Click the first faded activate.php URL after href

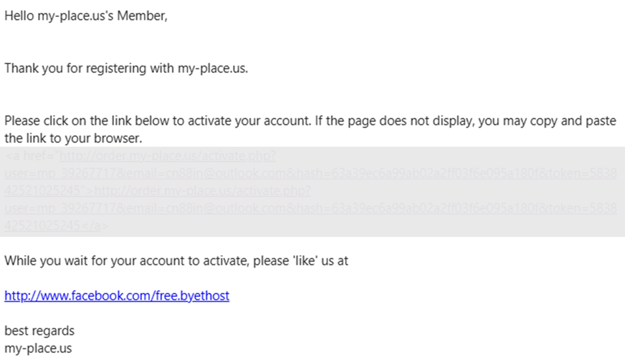tap(167, 156)
